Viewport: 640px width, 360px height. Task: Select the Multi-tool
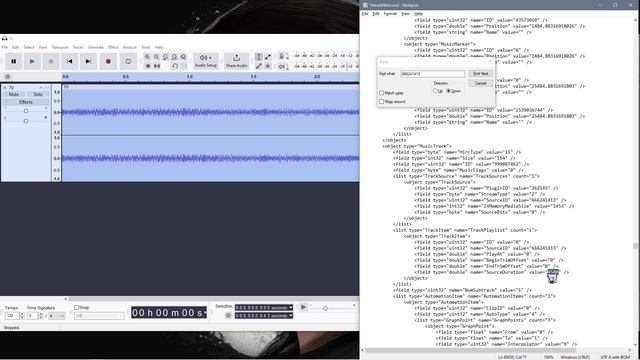coord(268,66)
